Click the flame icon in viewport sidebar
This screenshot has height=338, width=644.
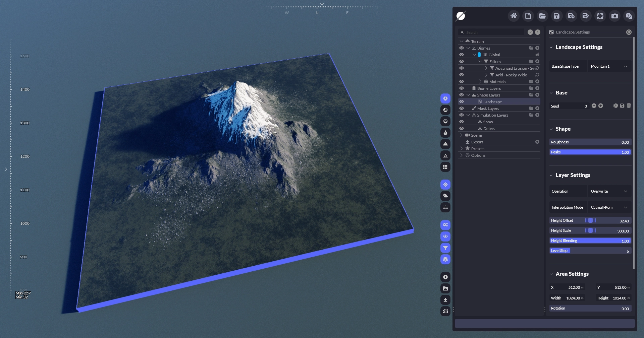(445, 133)
